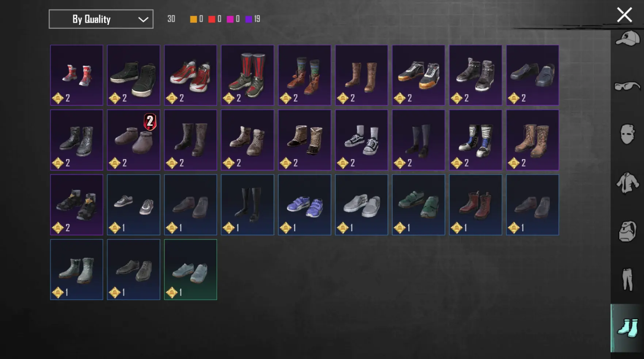
Task: Open the jacket tops category
Action: 628,182
